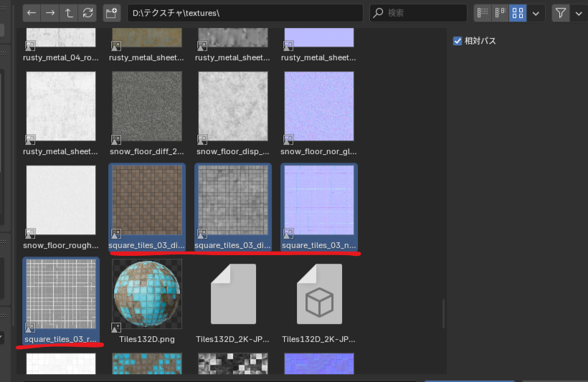Image resolution: width=588 pixels, height=382 pixels.
Task: Open display settings dropdown arrow
Action: (x=536, y=13)
